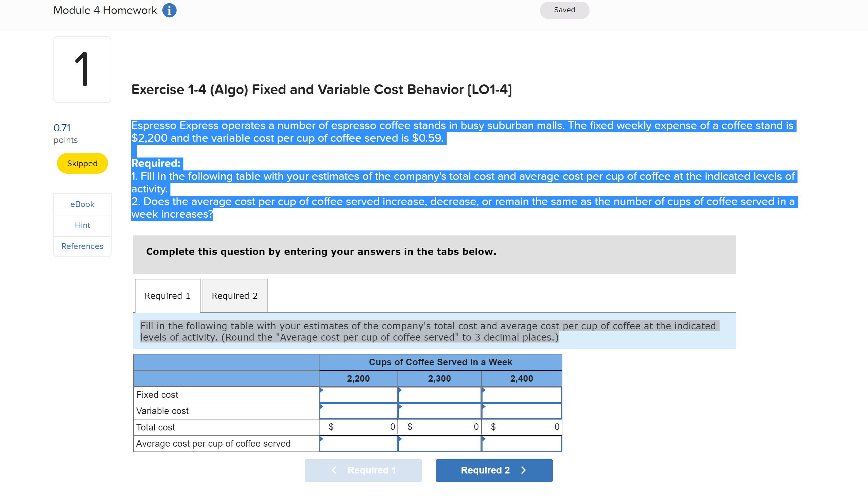Screen dimensions: 868x500
Task: Click the yellow Skipped badge
Action: [82, 163]
